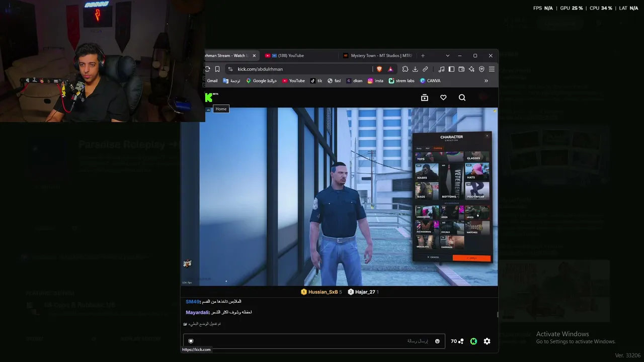Open the insta Instagram bookmark

(x=375, y=80)
